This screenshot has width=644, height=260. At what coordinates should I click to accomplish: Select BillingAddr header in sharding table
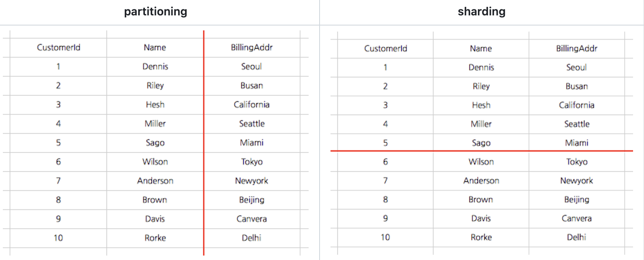pos(577,49)
